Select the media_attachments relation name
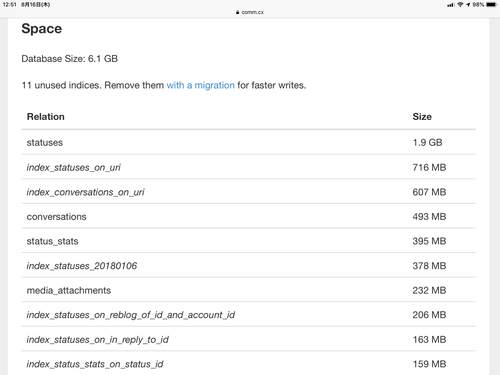The width and height of the screenshot is (500, 375). tap(69, 290)
